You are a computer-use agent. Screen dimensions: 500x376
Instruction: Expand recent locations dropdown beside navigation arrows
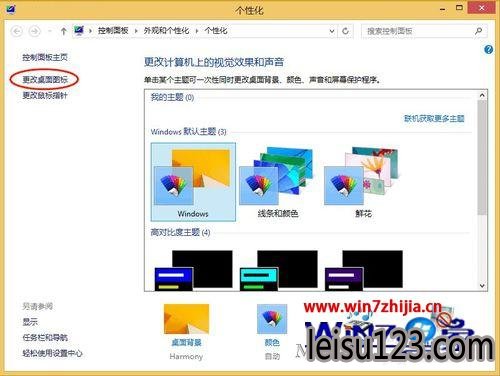tap(50, 31)
